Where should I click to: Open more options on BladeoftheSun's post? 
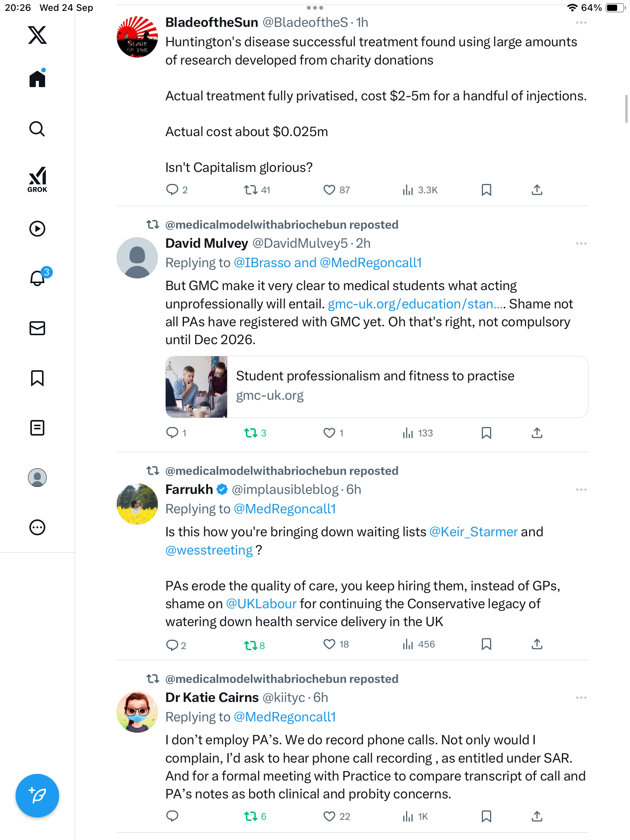click(581, 23)
